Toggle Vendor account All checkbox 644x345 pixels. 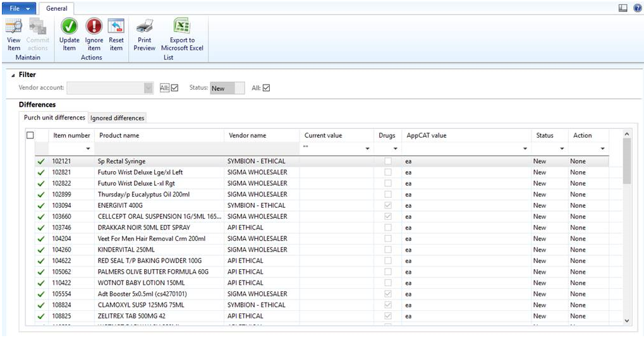[x=174, y=88]
